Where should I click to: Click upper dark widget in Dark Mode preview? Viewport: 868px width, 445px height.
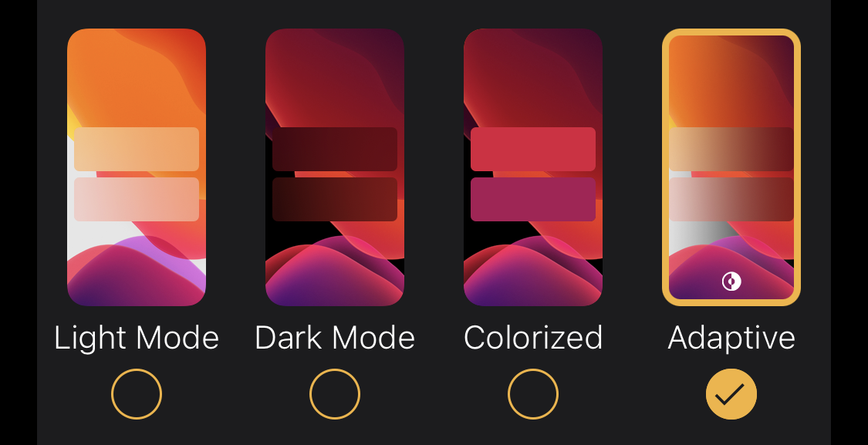[x=334, y=150]
